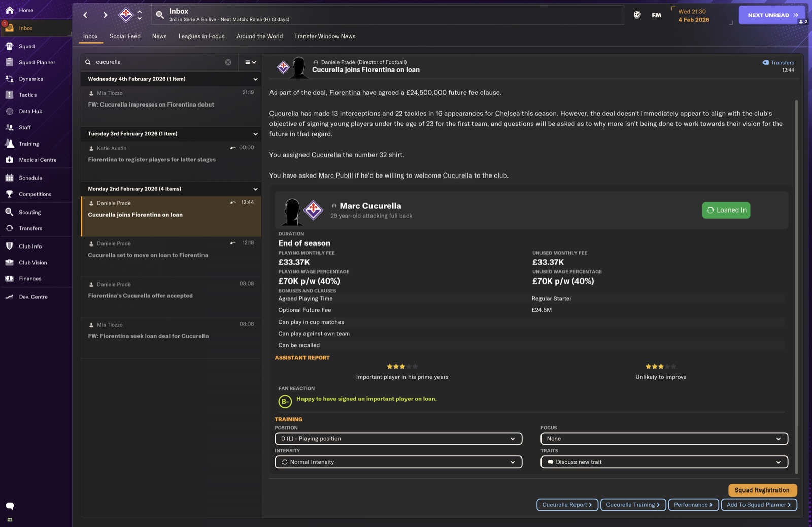Open the Tactics board icon
Viewport: 812px width, 527px height.
[9, 95]
